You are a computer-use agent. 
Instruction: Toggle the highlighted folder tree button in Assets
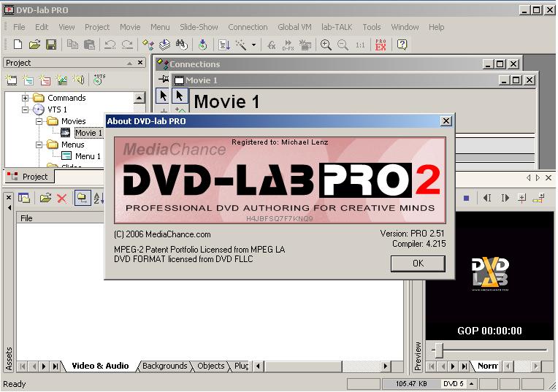(x=83, y=198)
